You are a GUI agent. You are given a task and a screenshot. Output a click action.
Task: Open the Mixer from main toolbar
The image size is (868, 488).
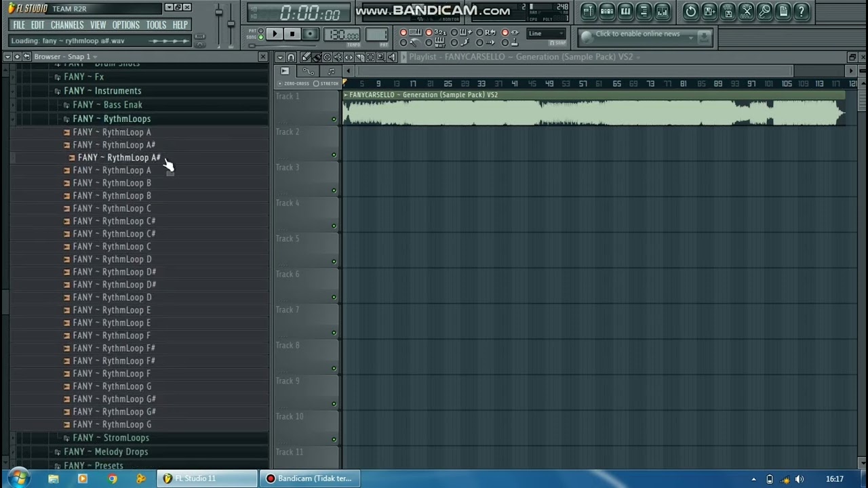(x=662, y=11)
